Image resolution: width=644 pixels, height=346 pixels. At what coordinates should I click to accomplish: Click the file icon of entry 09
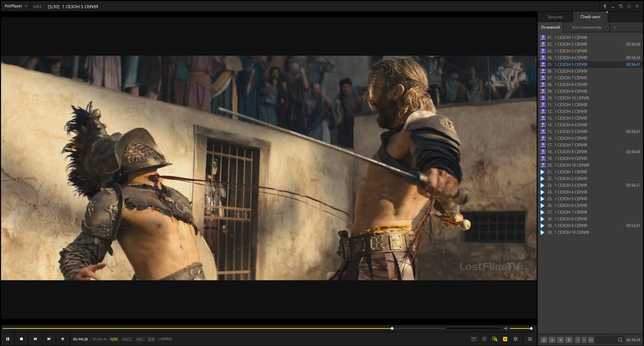543,91
